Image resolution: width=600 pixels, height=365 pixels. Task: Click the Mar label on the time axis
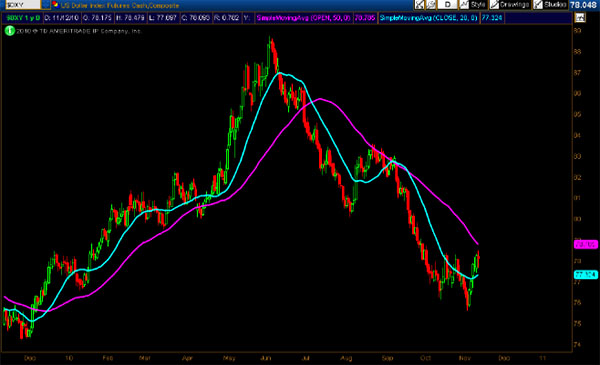[x=144, y=358]
